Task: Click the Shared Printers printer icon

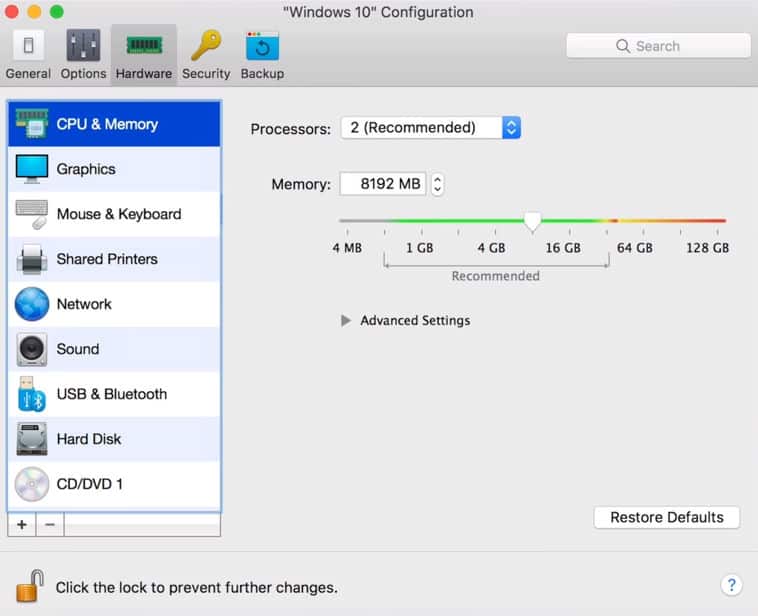Action: point(31,259)
